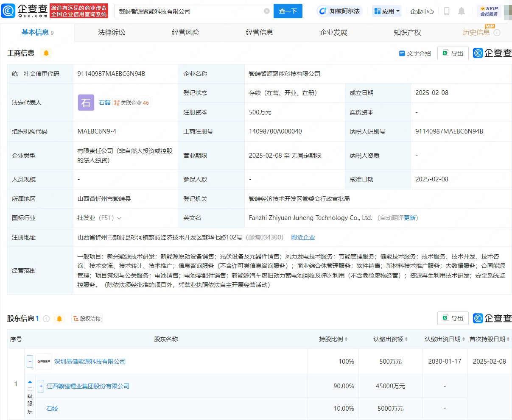512x420 pixels.
Task: Click English name Fanzhi Zhiyuan Juneng Technology
Action: pos(311,218)
